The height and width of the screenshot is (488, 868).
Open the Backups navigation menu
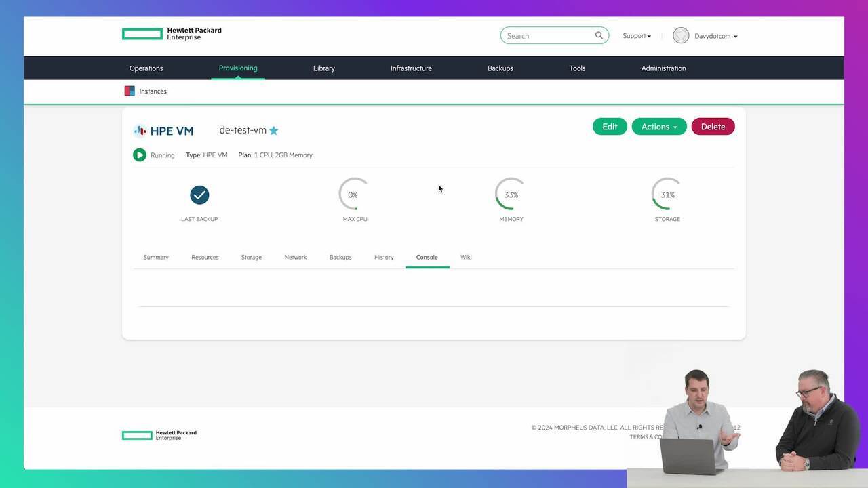tap(500, 68)
